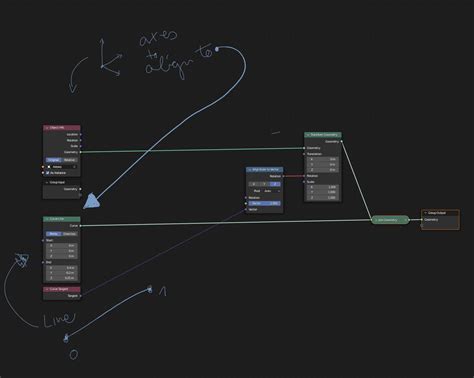Click the Curve output socket of Curve Line
The image size is (474, 378).
coord(81,226)
